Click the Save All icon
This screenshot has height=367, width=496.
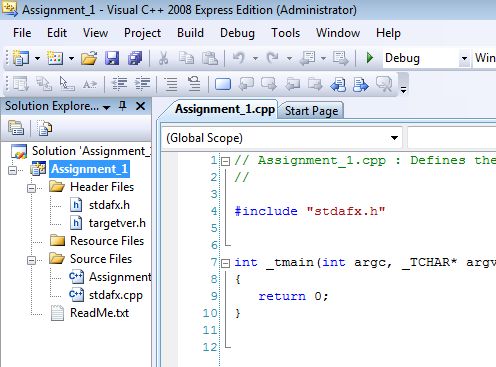click(135, 58)
